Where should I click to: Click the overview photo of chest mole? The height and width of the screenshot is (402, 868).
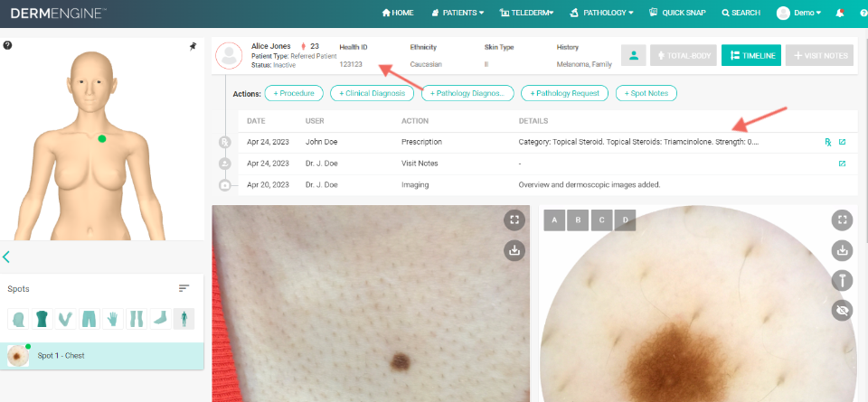click(371, 304)
